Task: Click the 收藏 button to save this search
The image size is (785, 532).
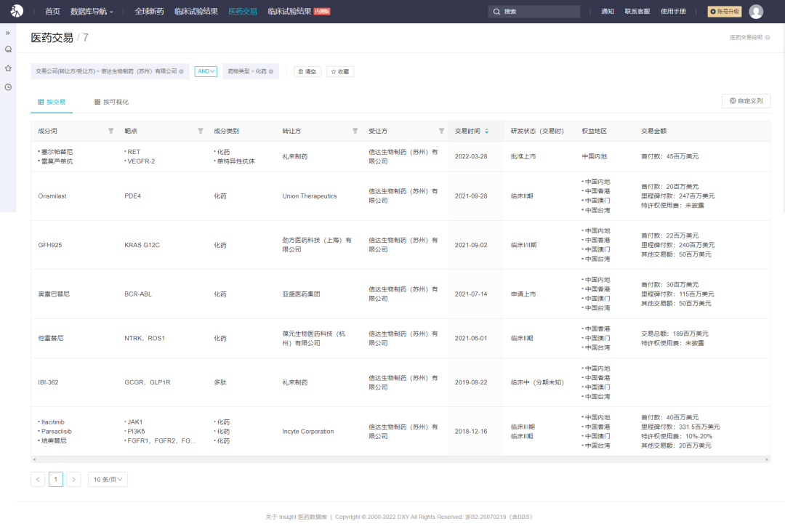Action: [340, 71]
